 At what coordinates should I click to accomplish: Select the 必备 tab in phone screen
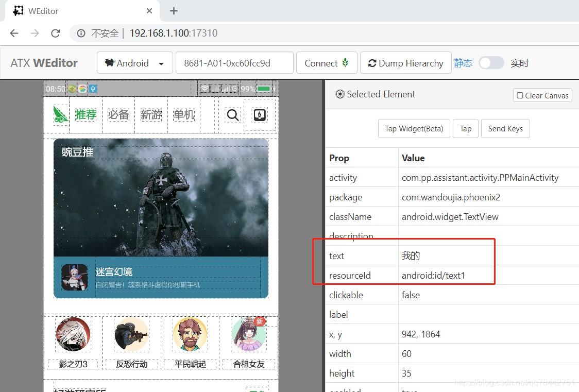pos(118,115)
